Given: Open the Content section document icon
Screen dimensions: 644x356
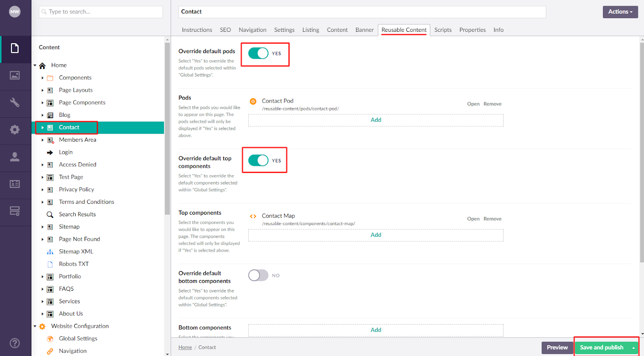Looking at the screenshot, I should coord(15,48).
